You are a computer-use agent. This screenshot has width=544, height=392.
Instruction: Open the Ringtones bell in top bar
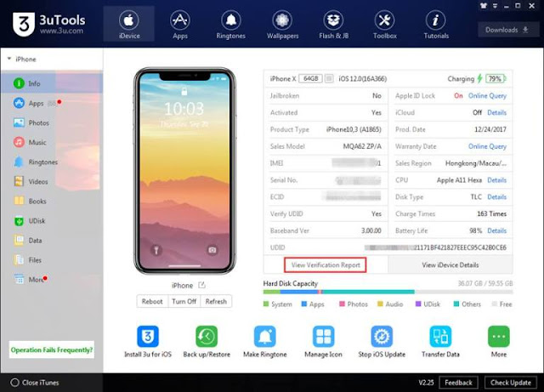point(230,24)
